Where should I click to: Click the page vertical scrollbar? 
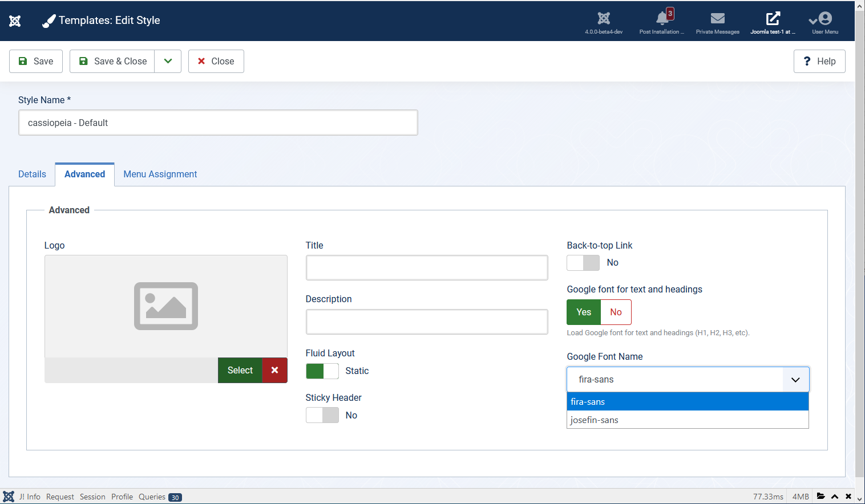tap(860, 244)
